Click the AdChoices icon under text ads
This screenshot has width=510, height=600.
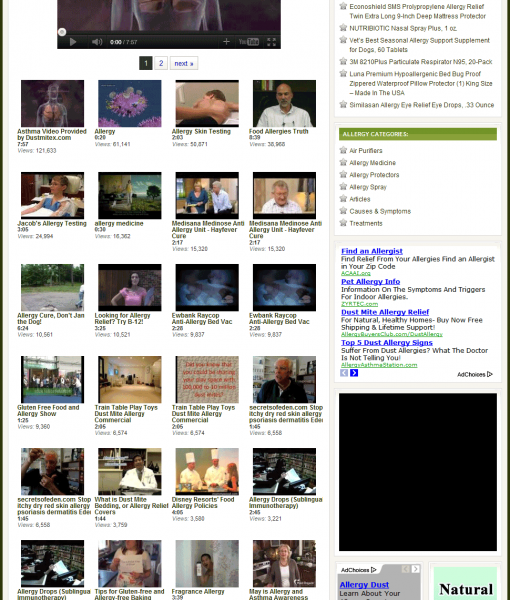coord(475,374)
